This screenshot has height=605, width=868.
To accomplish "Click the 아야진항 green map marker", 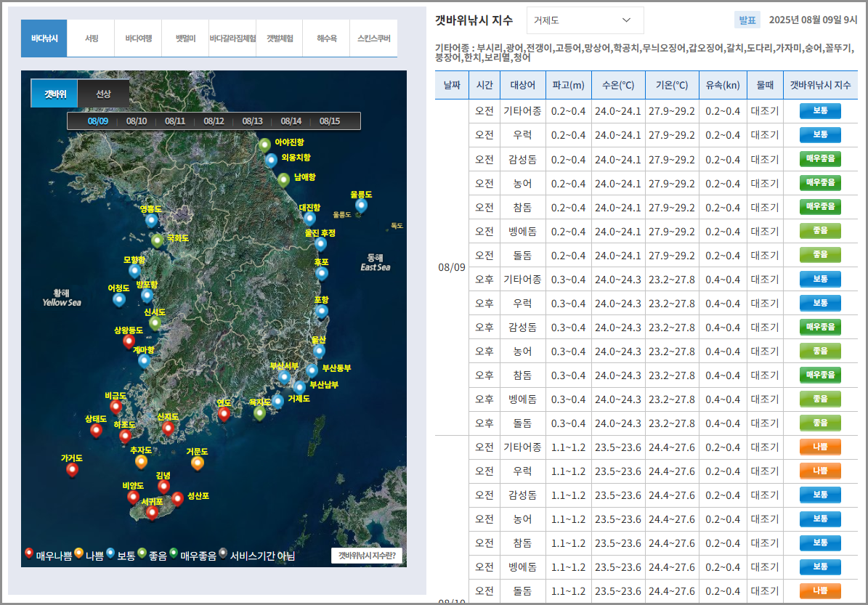I will click(265, 145).
